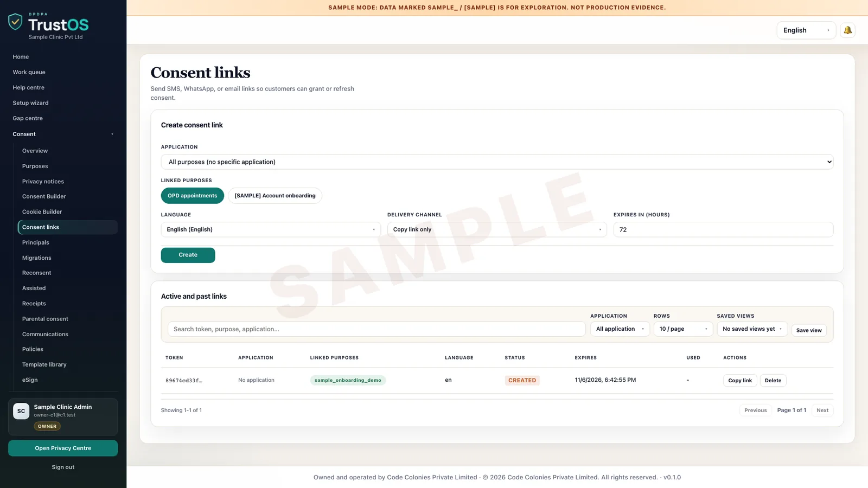The image size is (868, 488).
Task: Click owner-c1@c1.test email text
Action: tap(55, 415)
